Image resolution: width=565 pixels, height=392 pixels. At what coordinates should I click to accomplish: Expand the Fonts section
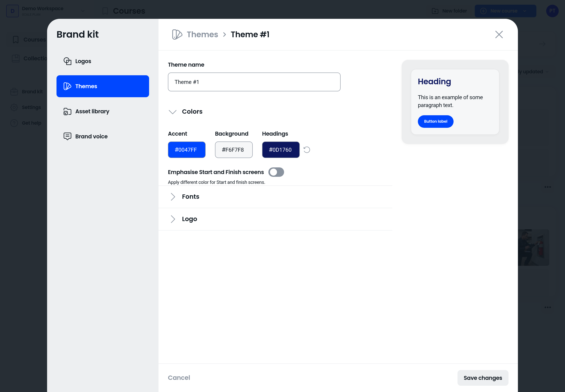coord(173,197)
